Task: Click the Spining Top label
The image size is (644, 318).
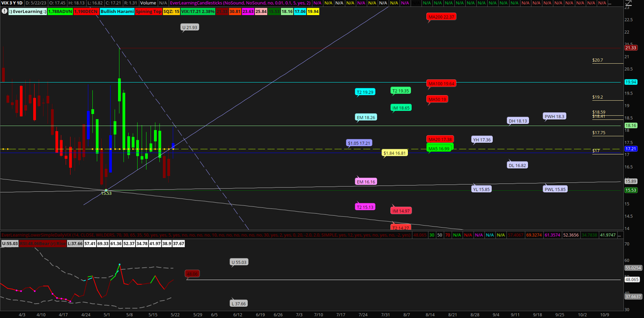Action: click(x=148, y=10)
